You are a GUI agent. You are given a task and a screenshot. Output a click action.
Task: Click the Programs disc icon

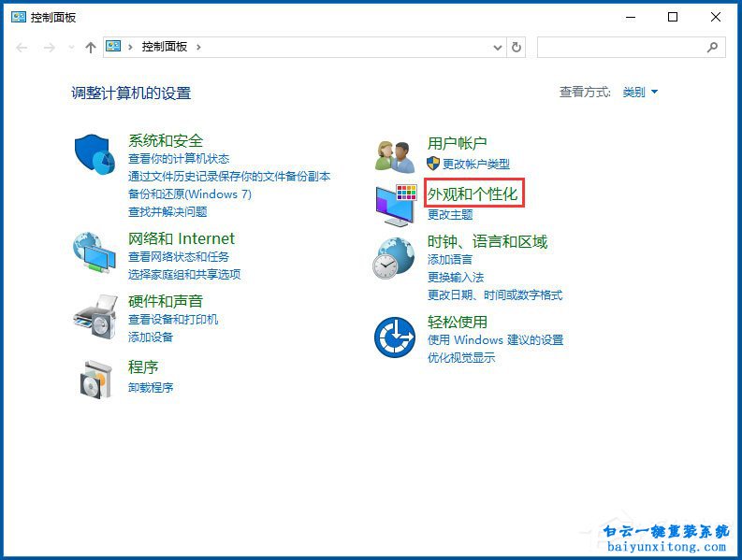[x=96, y=380]
